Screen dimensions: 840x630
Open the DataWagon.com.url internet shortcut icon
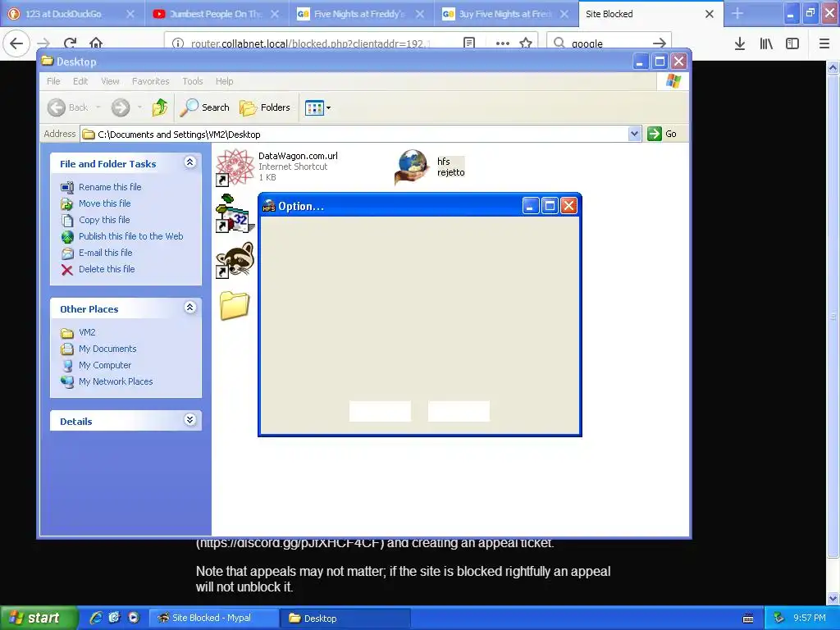(235, 167)
